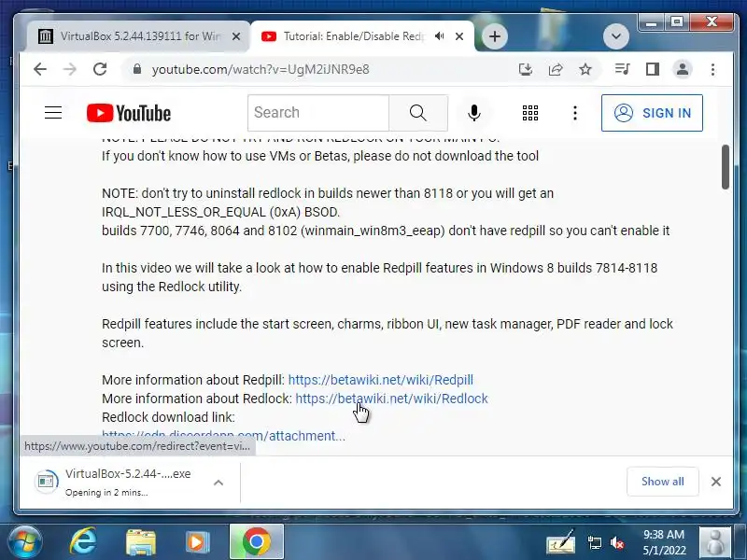
Task: Click the network tray icon
Action: click(595, 543)
